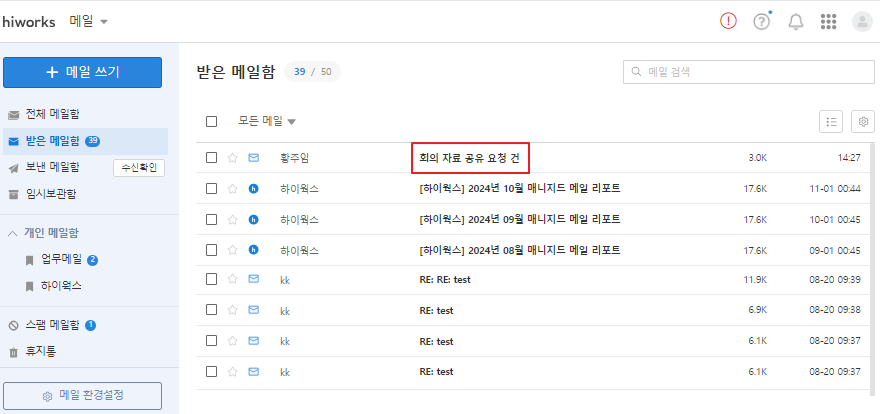The height and width of the screenshot is (414, 880).
Task: Expand the 메일 dropdown next to hiworks
Action: click(x=89, y=21)
